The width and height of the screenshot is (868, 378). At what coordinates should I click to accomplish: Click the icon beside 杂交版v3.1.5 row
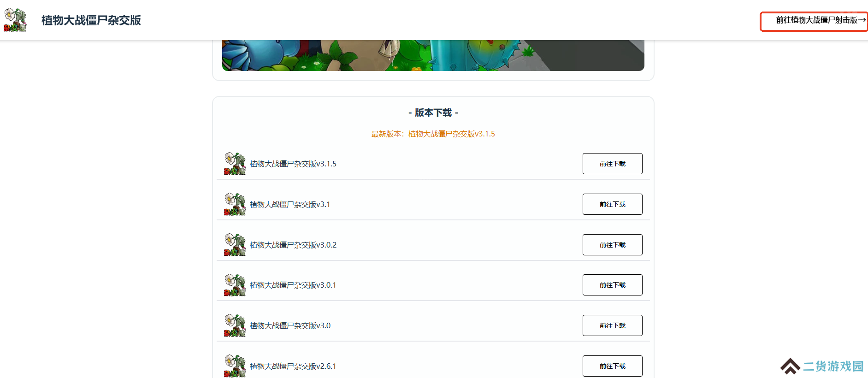tap(235, 164)
